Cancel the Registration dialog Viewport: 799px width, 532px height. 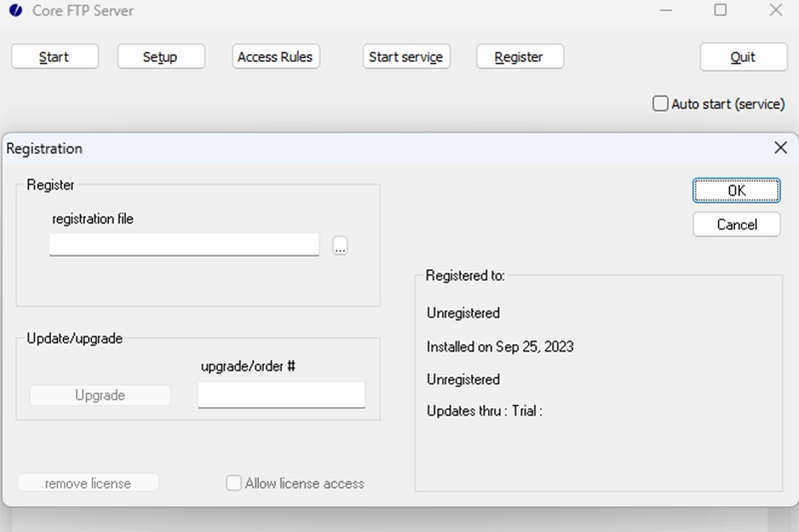[736, 225]
